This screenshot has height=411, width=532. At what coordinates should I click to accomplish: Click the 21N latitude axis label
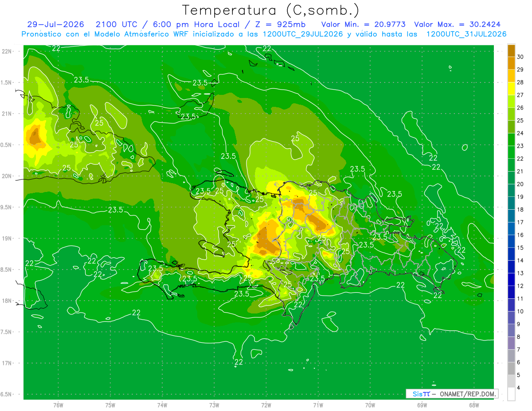[7, 114]
